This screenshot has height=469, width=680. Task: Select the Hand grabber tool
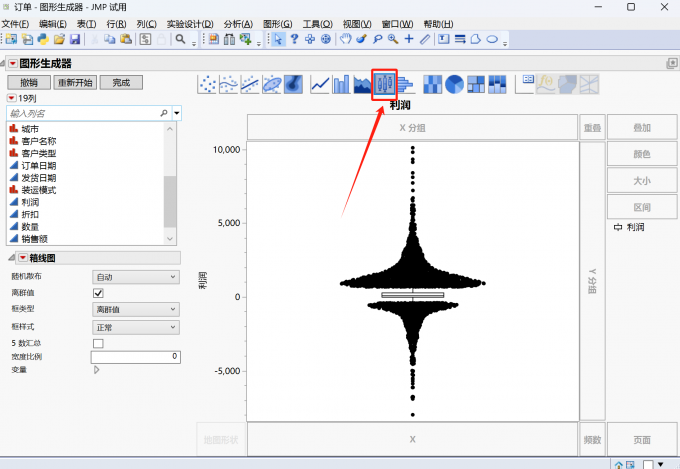coord(345,39)
